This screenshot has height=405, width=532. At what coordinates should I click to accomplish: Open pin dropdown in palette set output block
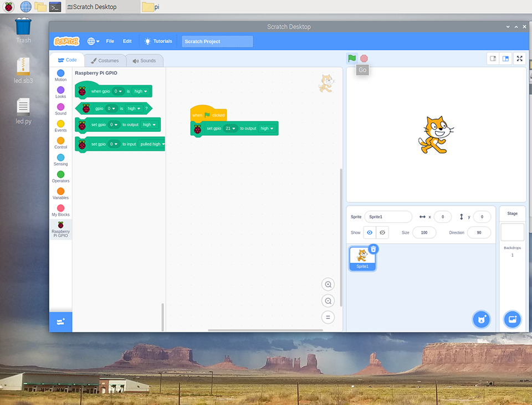coord(114,125)
